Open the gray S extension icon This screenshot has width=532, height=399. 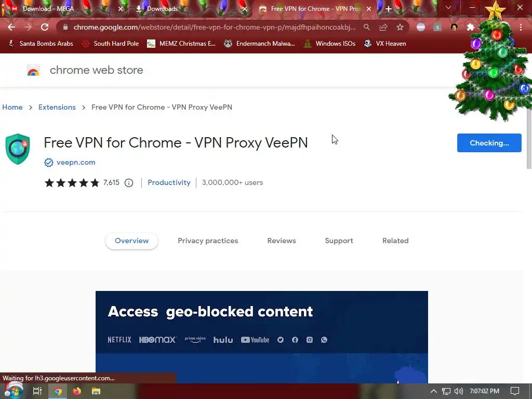point(437,27)
